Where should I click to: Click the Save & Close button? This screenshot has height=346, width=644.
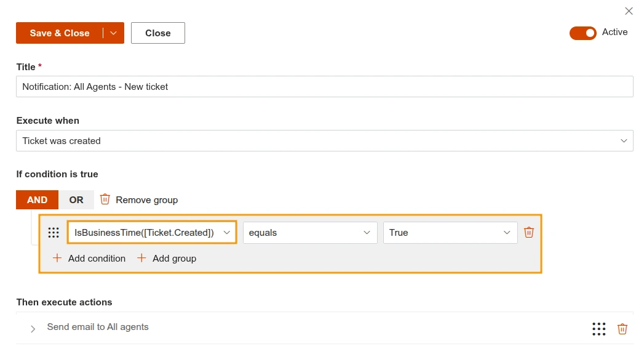click(60, 33)
